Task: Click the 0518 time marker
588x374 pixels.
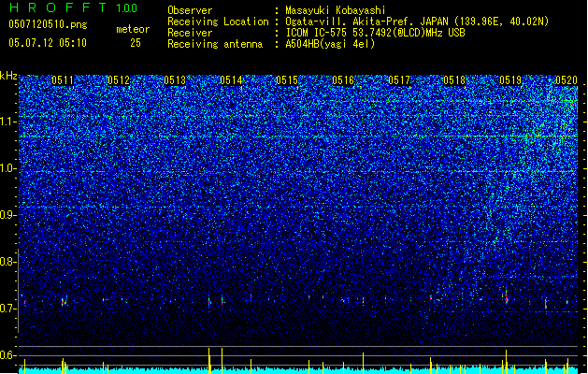Action: tap(454, 80)
